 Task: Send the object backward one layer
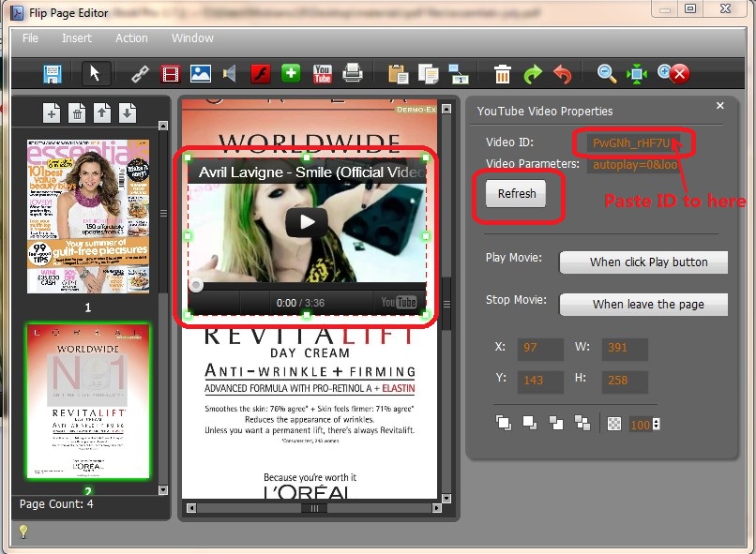(x=556, y=423)
